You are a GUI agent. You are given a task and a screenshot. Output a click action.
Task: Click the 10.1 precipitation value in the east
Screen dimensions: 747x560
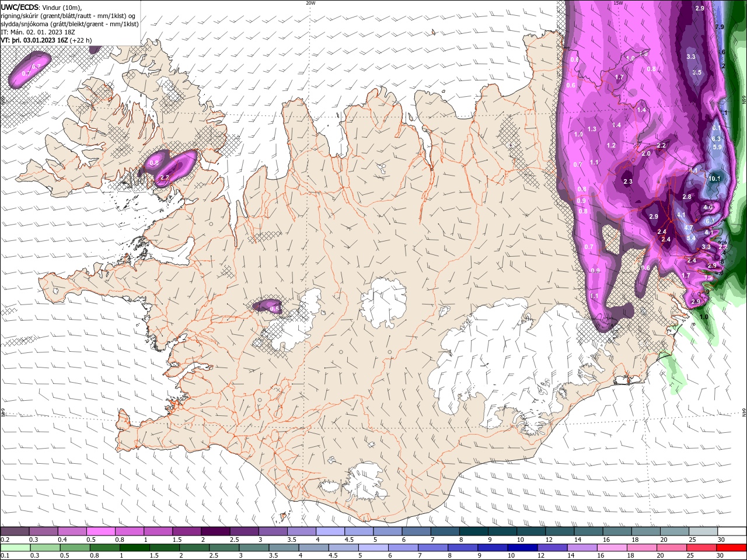point(715,178)
